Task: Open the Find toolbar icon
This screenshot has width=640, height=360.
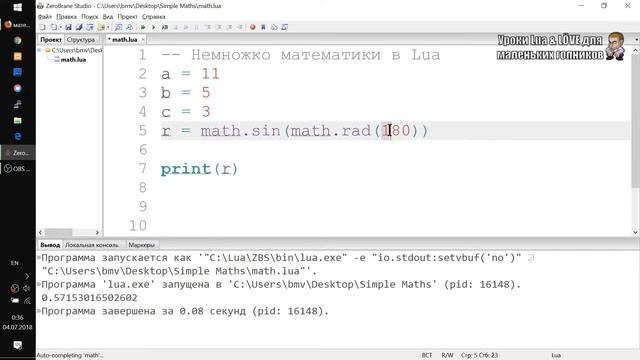Action: (118, 27)
